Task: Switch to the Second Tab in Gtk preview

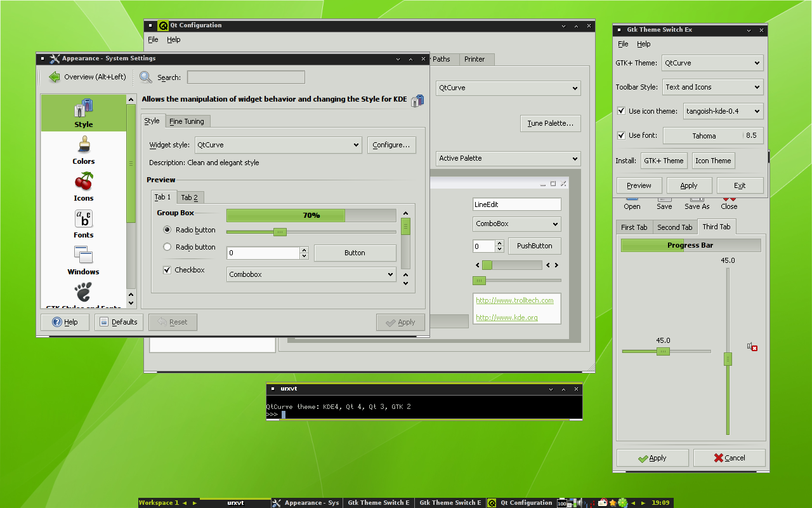Action: (675, 227)
